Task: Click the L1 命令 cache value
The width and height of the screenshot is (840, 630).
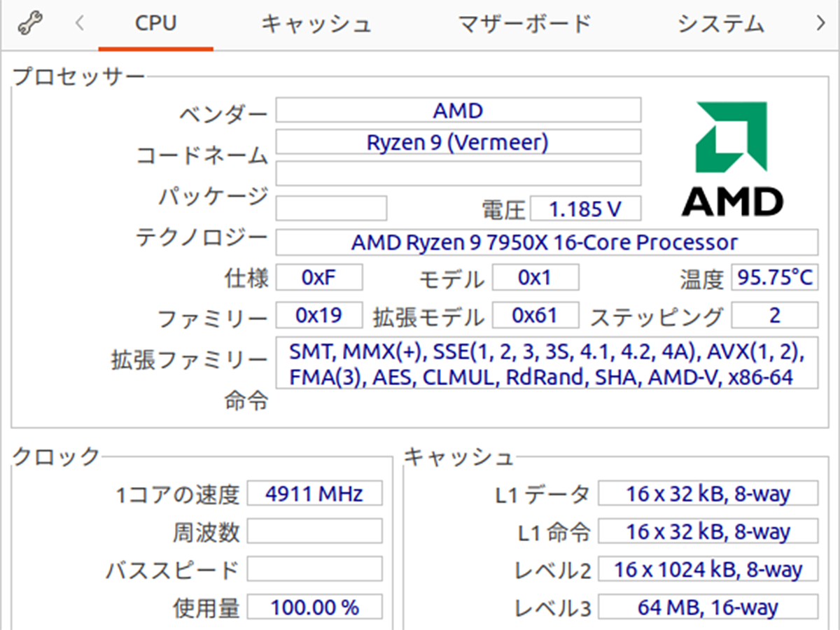Action: (x=708, y=531)
